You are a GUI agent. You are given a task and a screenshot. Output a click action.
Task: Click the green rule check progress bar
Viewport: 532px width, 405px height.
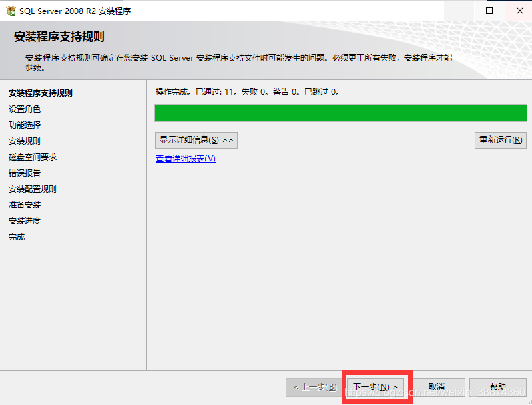[x=341, y=113]
